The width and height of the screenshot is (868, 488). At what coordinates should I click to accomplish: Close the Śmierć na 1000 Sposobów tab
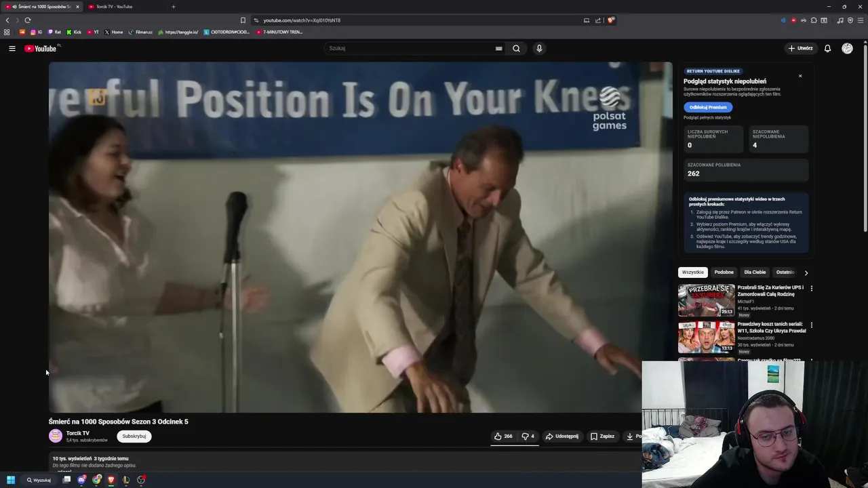tap(77, 7)
